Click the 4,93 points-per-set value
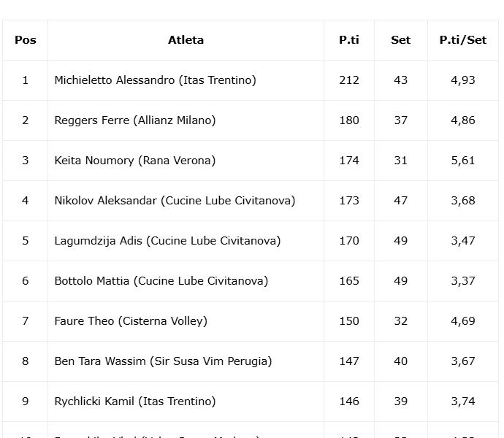Image resolution: width=504 pixels, height=438 pixels. tap(463, 80)
